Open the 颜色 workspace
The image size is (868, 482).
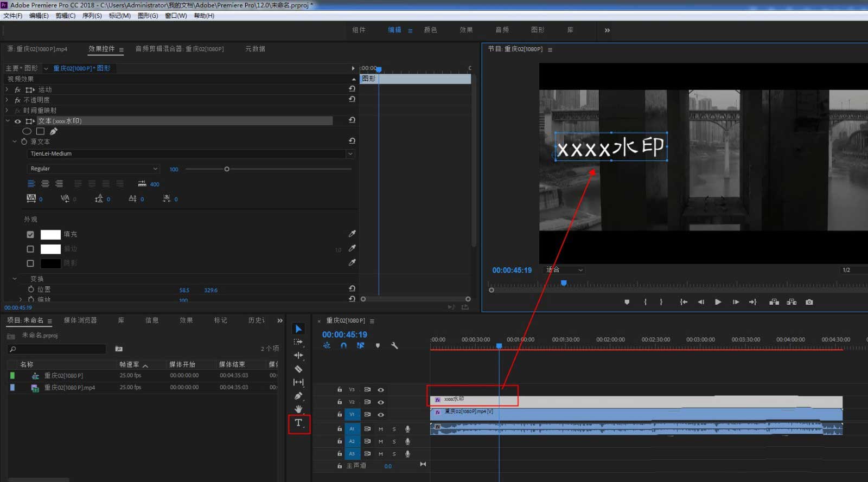(x=430, y=30)
